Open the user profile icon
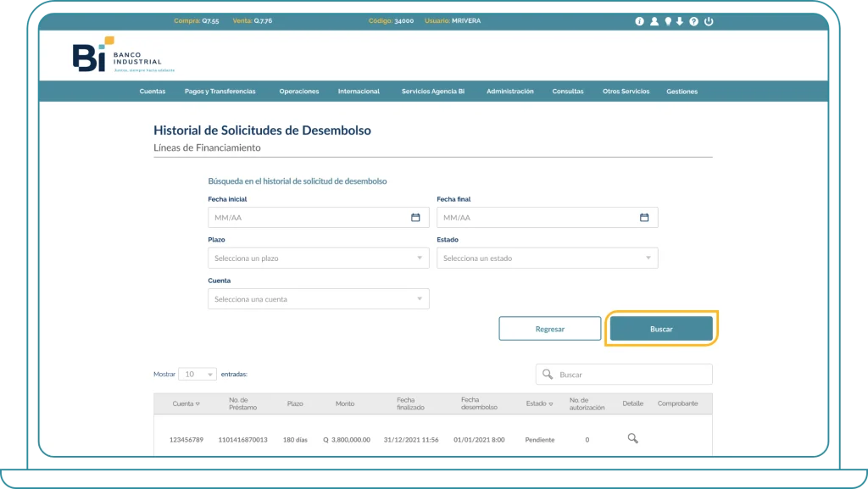 click(654, 21)
